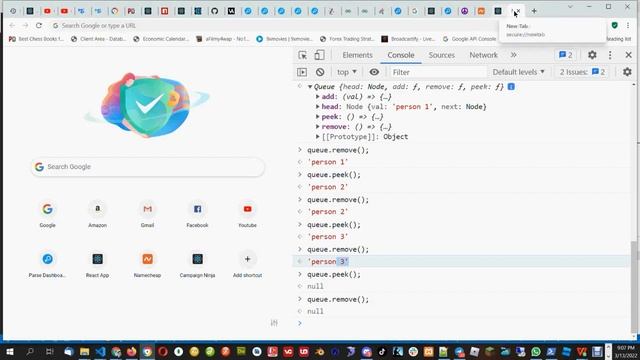
Task: Click the 'person 1' console output
Action: pyautogui.click(x=328, y=162)
